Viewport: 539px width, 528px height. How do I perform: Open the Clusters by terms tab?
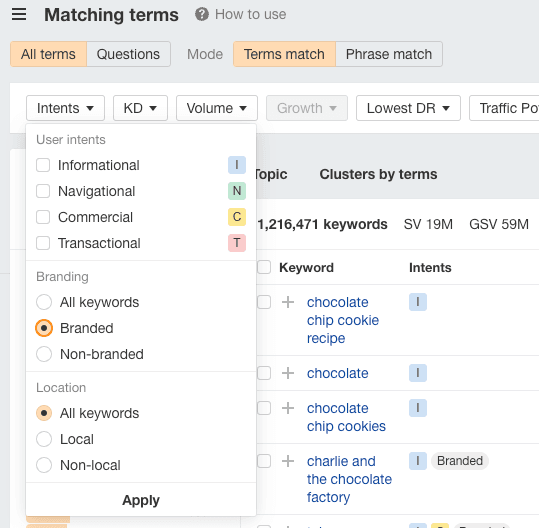pos(378,174)
